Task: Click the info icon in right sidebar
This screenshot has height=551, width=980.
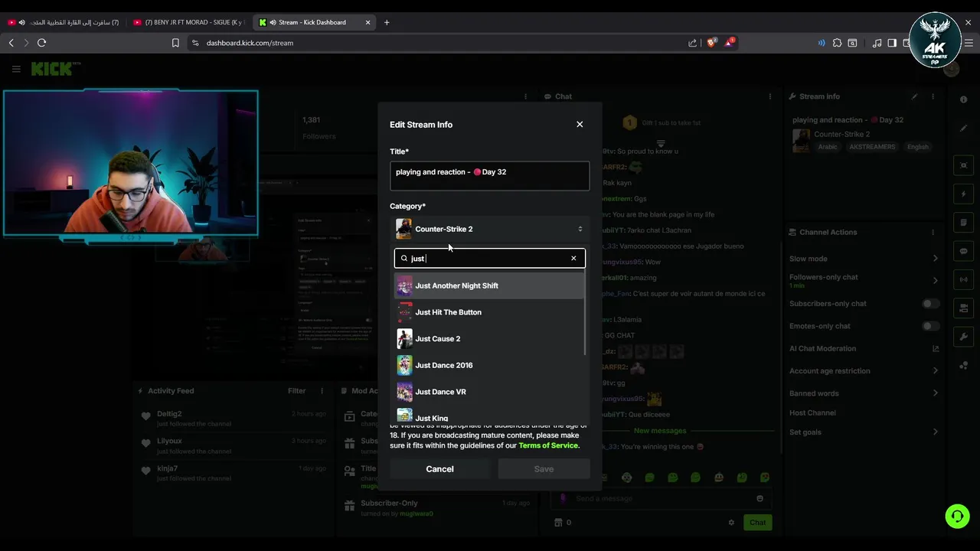Action: pos(963,100)
